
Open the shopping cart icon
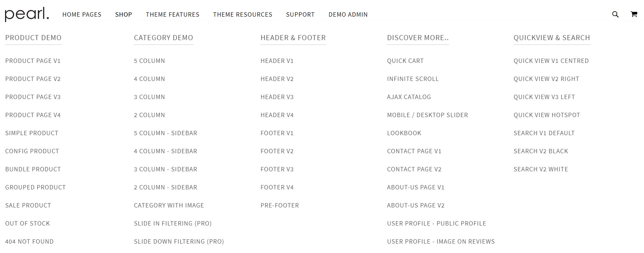coord(634,14)
